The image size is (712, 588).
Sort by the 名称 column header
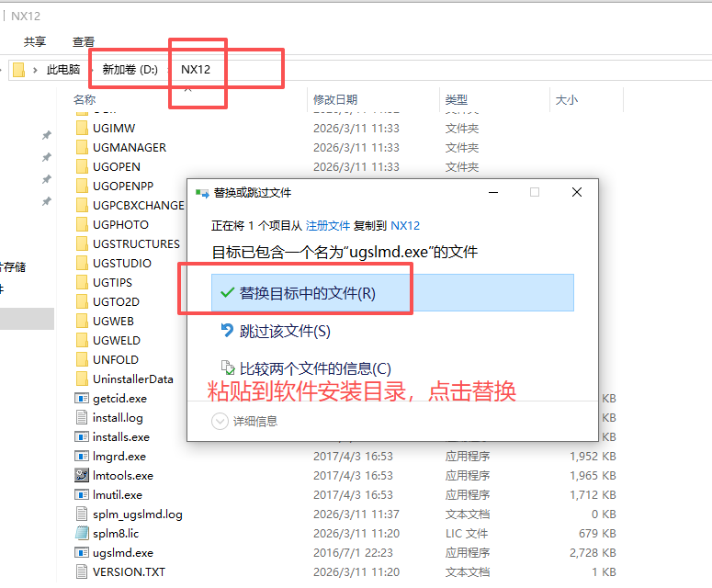pos(85,99)
